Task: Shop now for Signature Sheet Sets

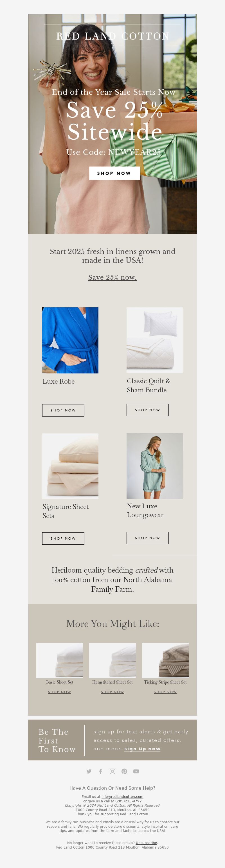Action: pyautogui.click(x=63, y=538)
